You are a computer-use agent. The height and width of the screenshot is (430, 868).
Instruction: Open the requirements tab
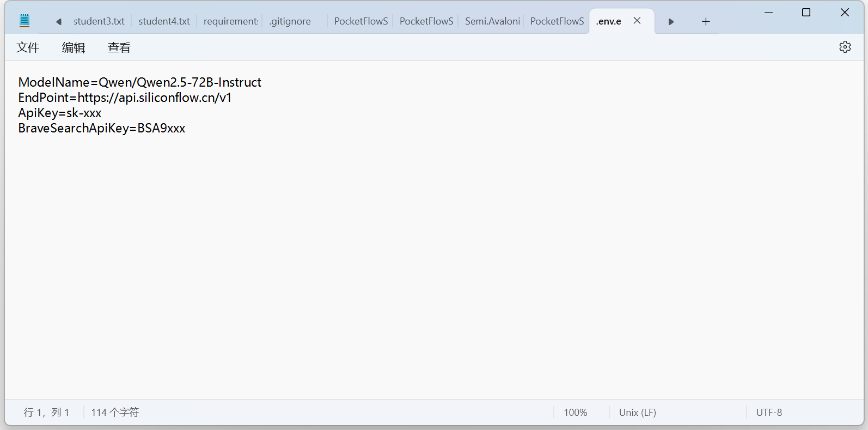[231, 21]
